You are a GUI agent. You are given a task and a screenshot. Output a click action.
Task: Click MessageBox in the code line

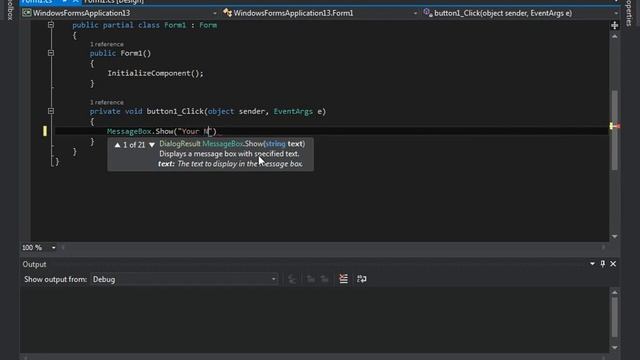point(129,131)
